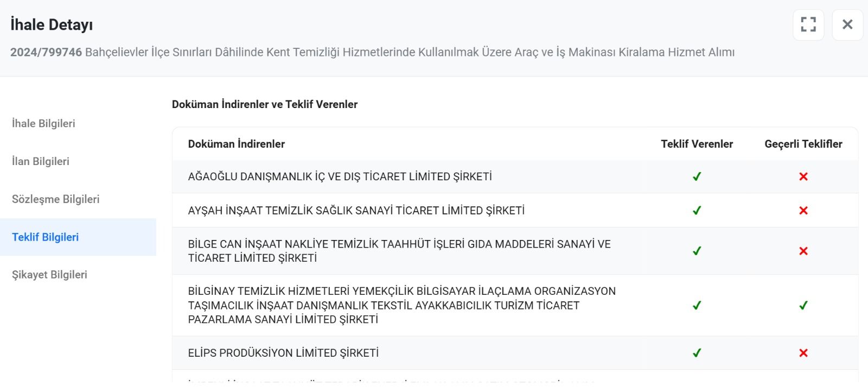Viewport: 868px width, 392px height.
Task: Click green checkmark for AYŞAH İNŞAAT under Teklif Verenler
Action: tap(697, 211)
